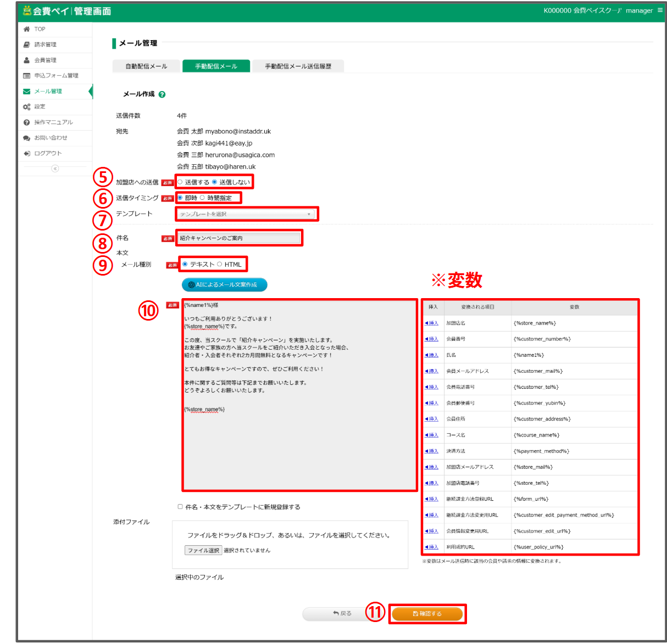Open the テンプレートを選択 dropdown
The height and width of the screenshot is (644, 667).
pos(246,214)
